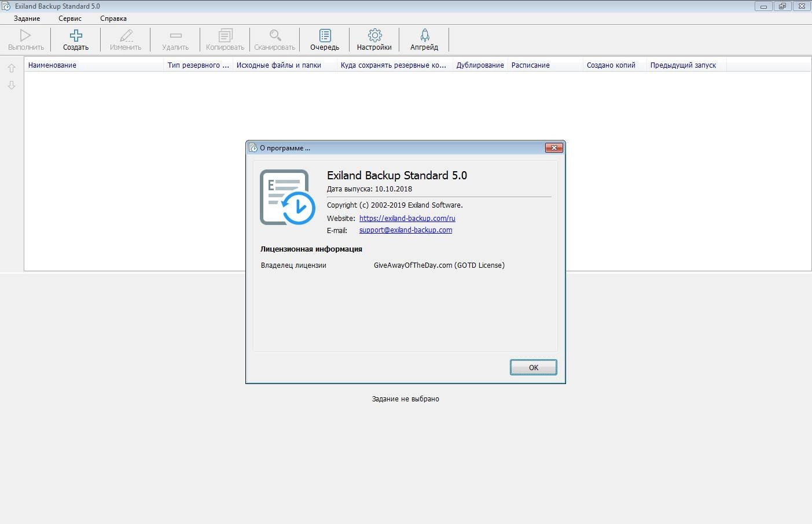Click the Апгрейд rocket icon
The height and width of the screenshot is (524, 812).
(x=424, y=35)
